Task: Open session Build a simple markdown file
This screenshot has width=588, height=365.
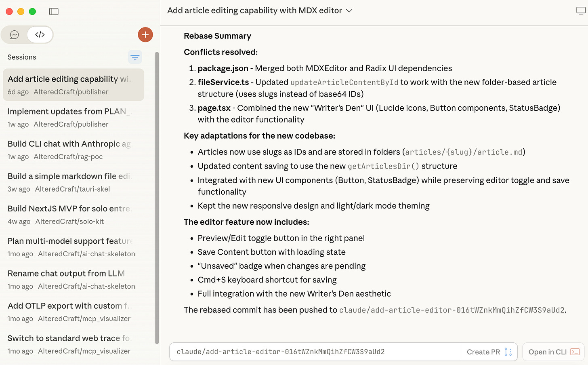Action: [73, 182]
